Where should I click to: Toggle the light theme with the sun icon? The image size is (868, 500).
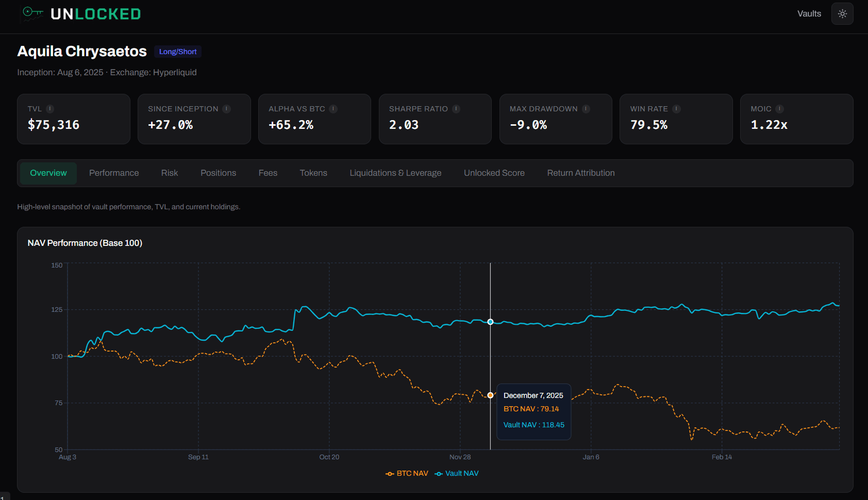[x=842, y=13]
